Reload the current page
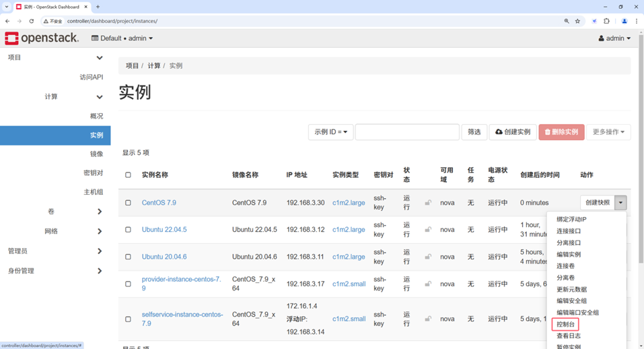Screen dimensions: 644x349 point(31,21)
